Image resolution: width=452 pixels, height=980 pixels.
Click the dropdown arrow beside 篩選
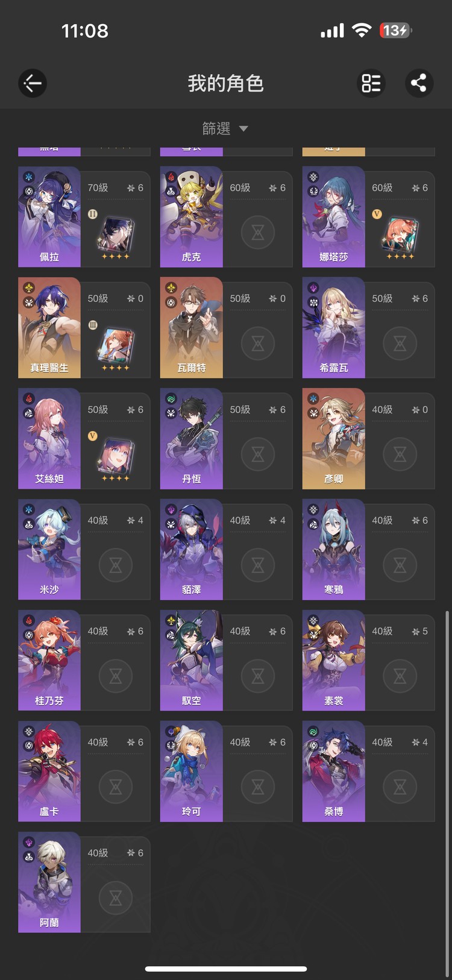click(x=243, y=128)
